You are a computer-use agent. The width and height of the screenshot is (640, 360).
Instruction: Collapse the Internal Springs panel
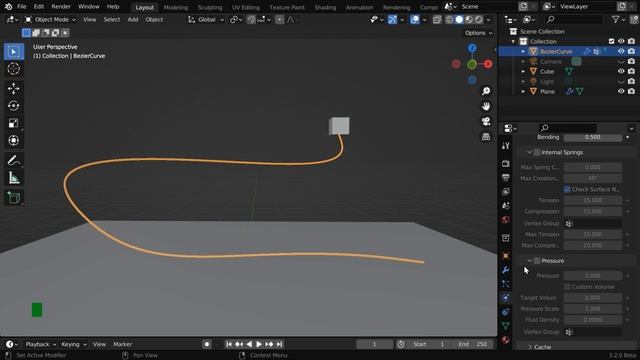pos(529,152)
